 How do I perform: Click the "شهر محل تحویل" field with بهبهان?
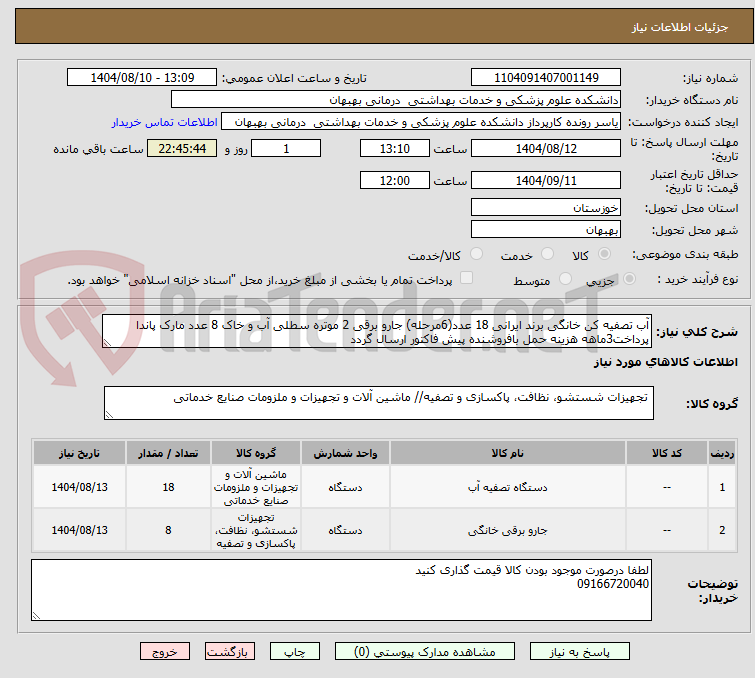pos(546,230)
